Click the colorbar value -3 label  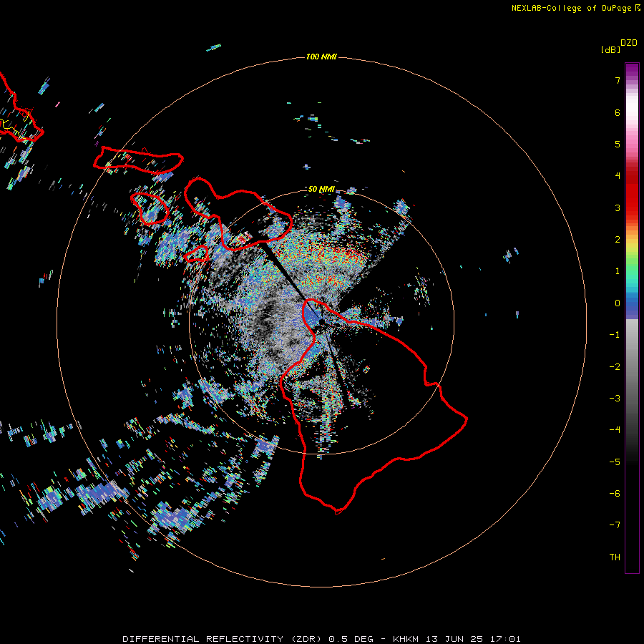(x=615, y=398)
